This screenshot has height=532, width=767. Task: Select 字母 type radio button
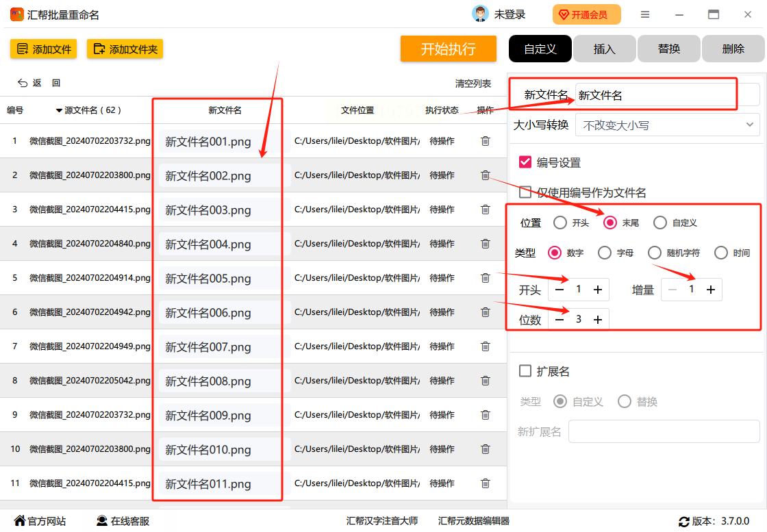605,253
